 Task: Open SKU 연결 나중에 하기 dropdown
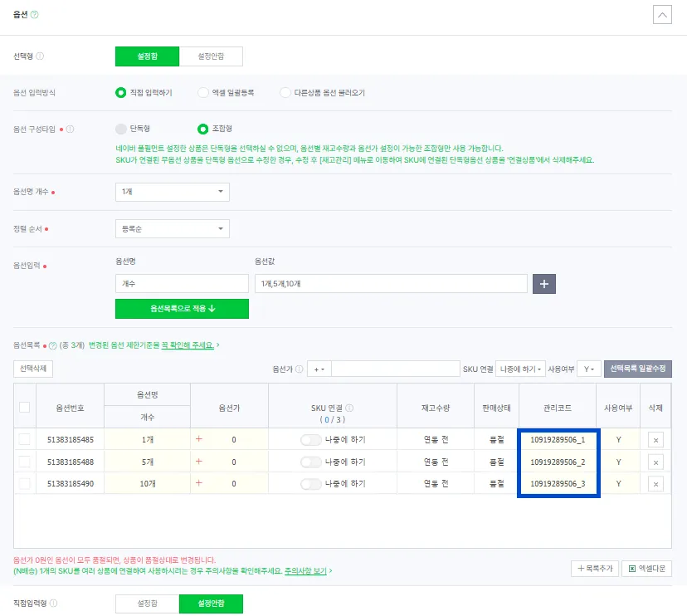[520, 369]
